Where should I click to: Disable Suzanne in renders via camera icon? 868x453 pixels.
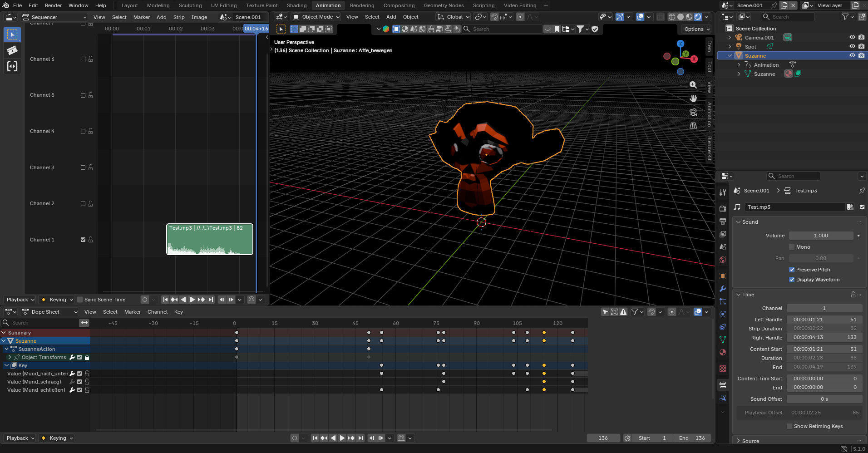coord(862,56)
